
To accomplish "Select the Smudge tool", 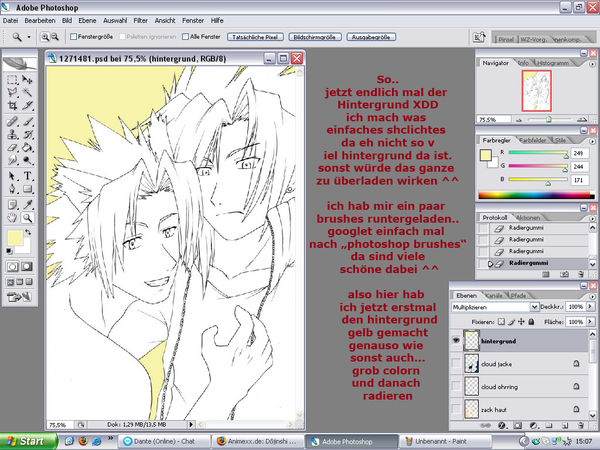I will tap(12, 160).
